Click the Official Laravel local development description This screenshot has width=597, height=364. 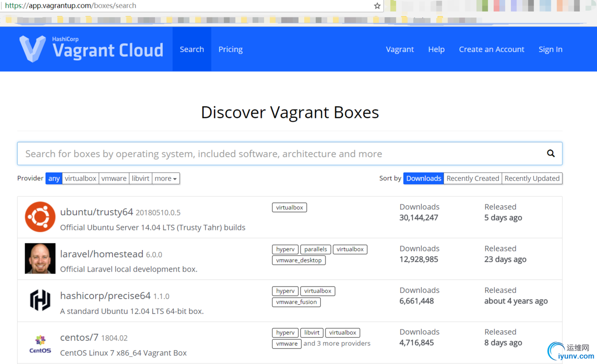pyautogui.click(x=129, y=269)
